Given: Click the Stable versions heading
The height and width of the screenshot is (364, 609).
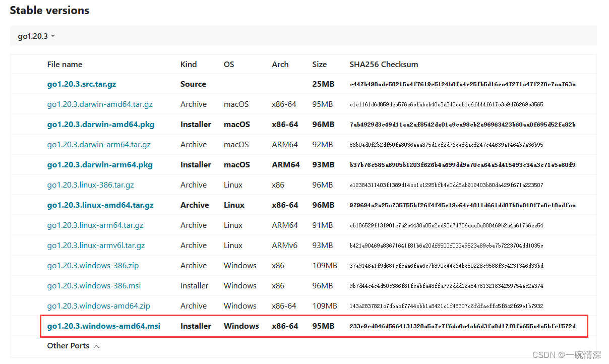Looking at the screenshot, I should 49,10.
